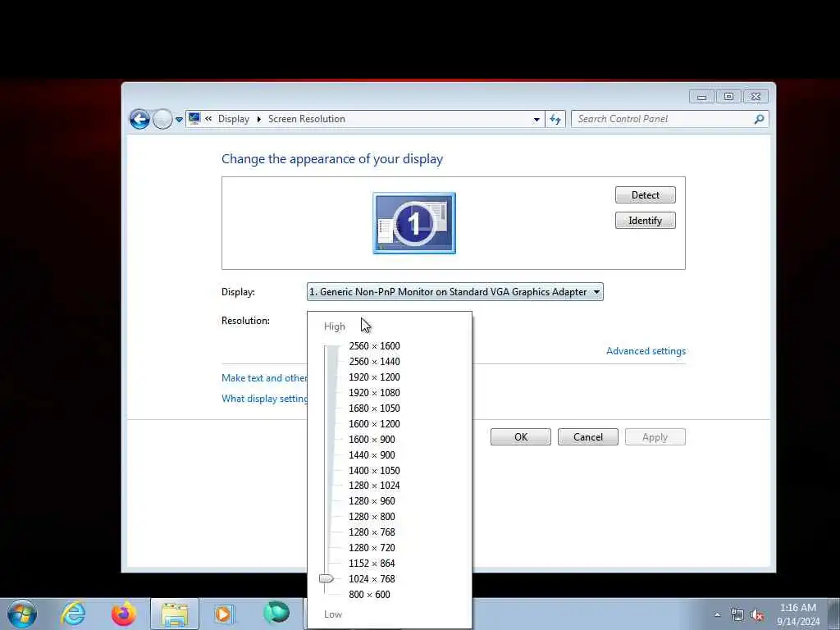The height and width of the screenshot is (630, 840).
Task: Go back with the blue arrow button
Action: (139, 119)
